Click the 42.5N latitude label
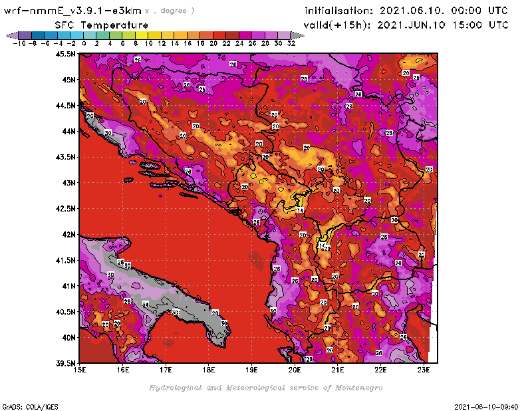 coord(65,209)
